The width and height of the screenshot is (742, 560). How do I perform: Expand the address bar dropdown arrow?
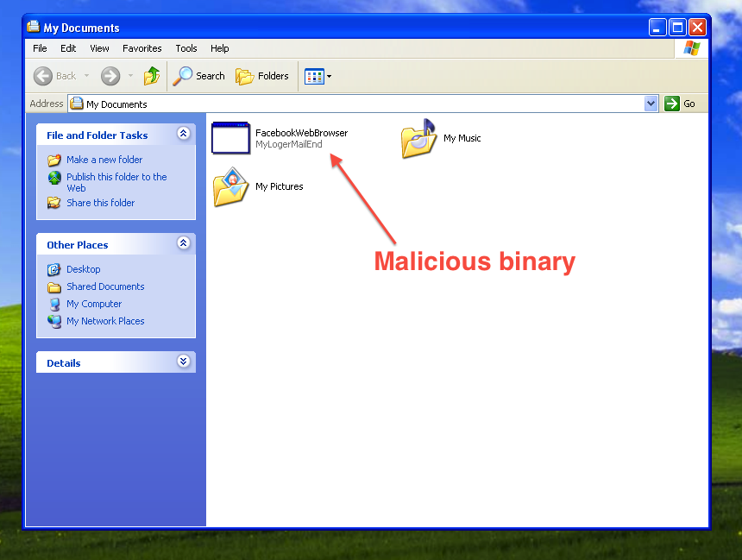point(651,104)
